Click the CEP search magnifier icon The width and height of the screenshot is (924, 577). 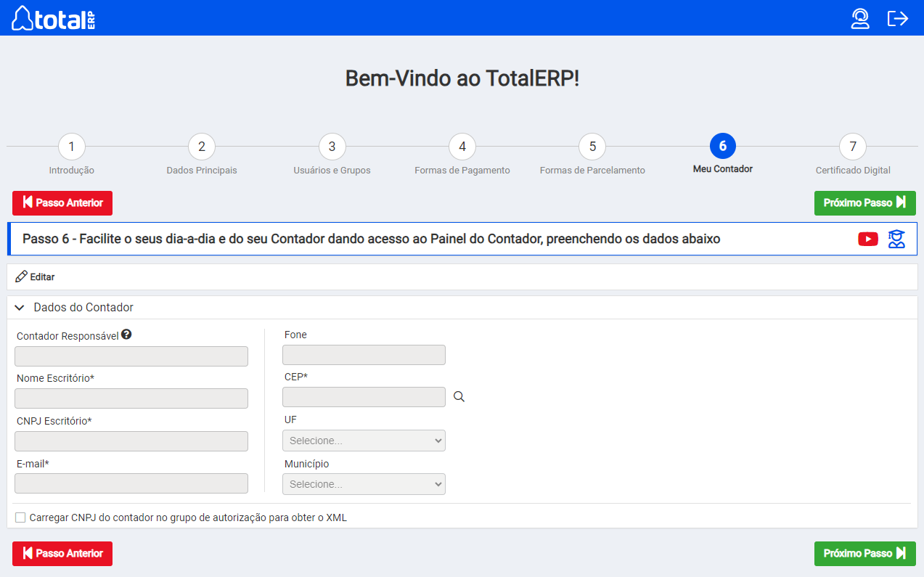point(459,397)
